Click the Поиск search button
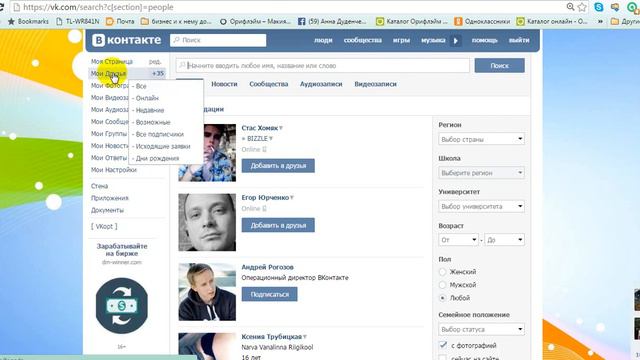This screenshot has width=640, height=360. click(500, 65)
